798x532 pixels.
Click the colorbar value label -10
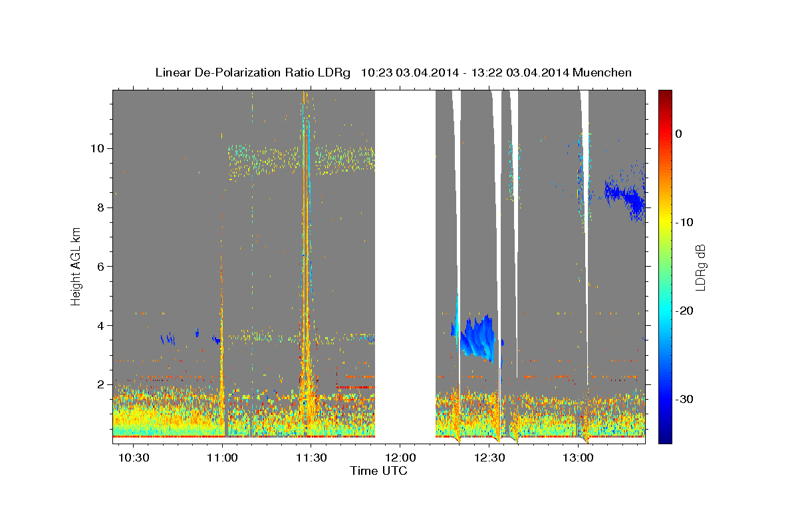(685, 222)
